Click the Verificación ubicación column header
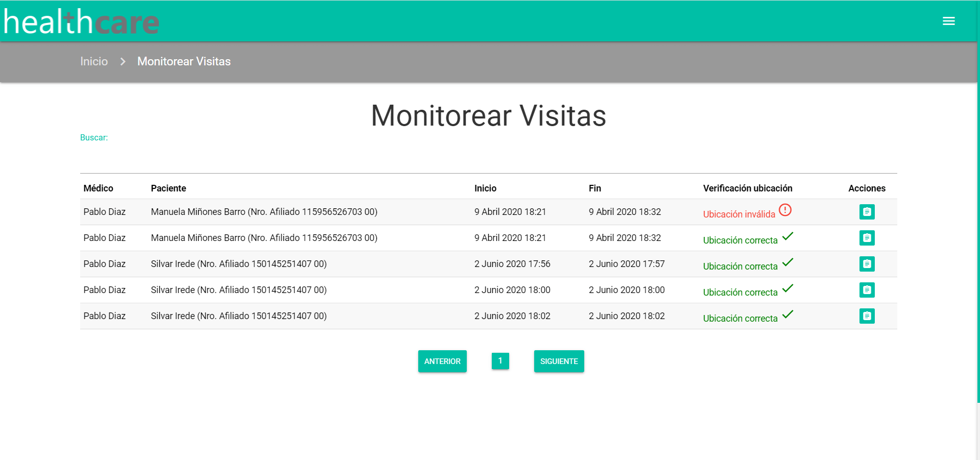Image resolution: width=980 pixels, height=460 pixels. pos(747,188)
